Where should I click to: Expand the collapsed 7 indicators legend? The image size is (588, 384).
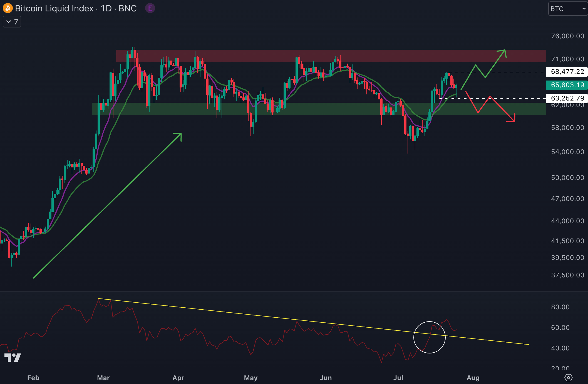click(12, 22)
